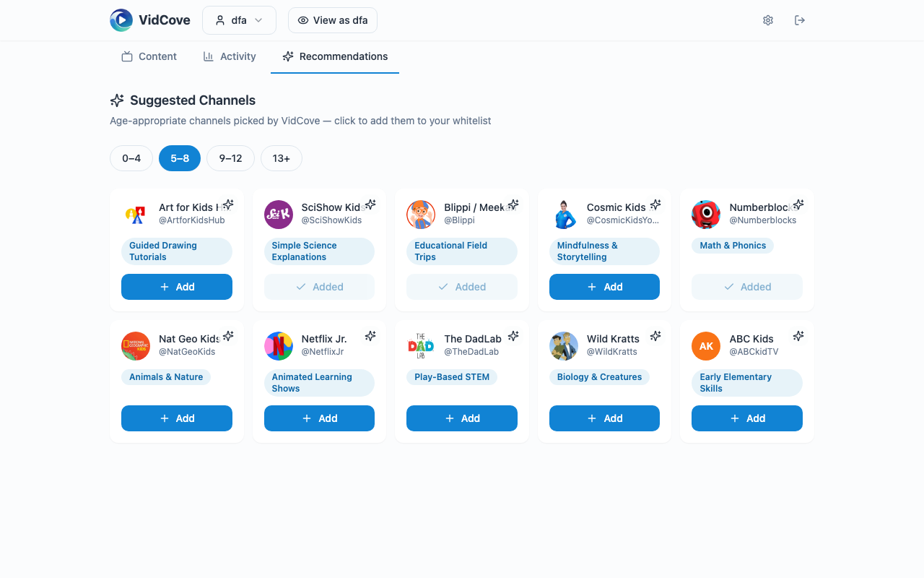Open settings via the gear icon

(768, 20)
